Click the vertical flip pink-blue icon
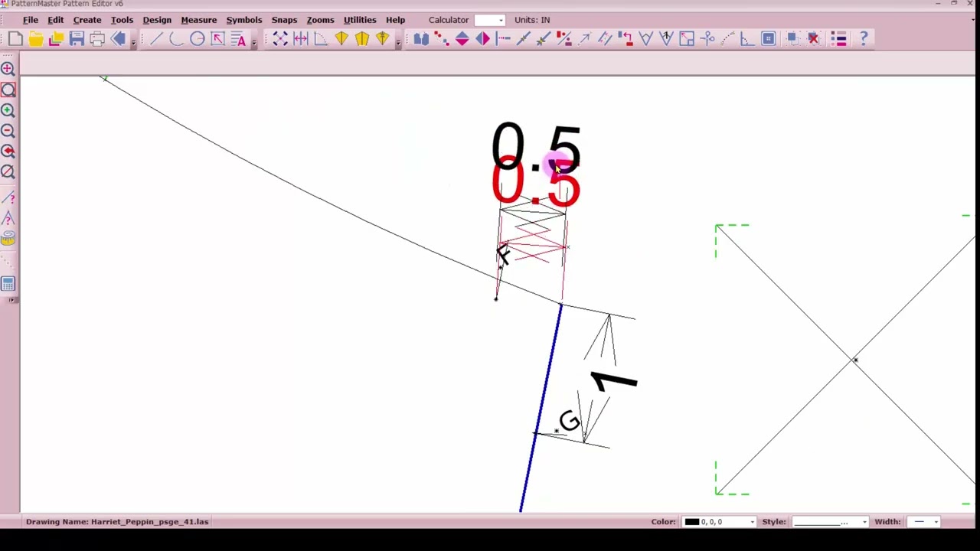The width and height of the screenshot is (980, 551). (462, 38)
